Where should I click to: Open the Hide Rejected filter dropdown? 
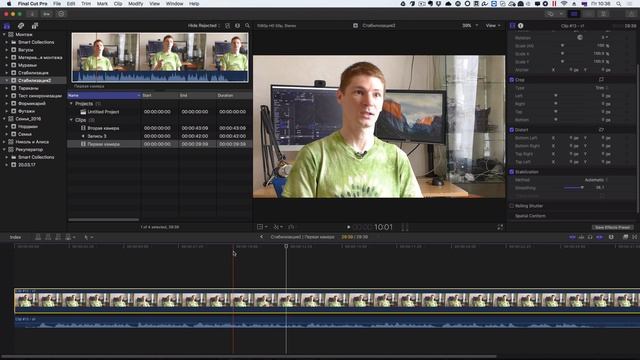(203, 26)
